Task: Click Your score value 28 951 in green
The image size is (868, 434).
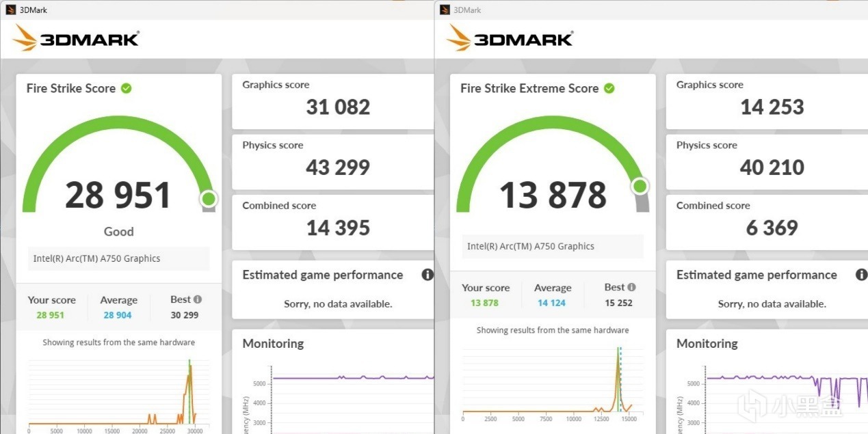Action: tap(50, 315)
